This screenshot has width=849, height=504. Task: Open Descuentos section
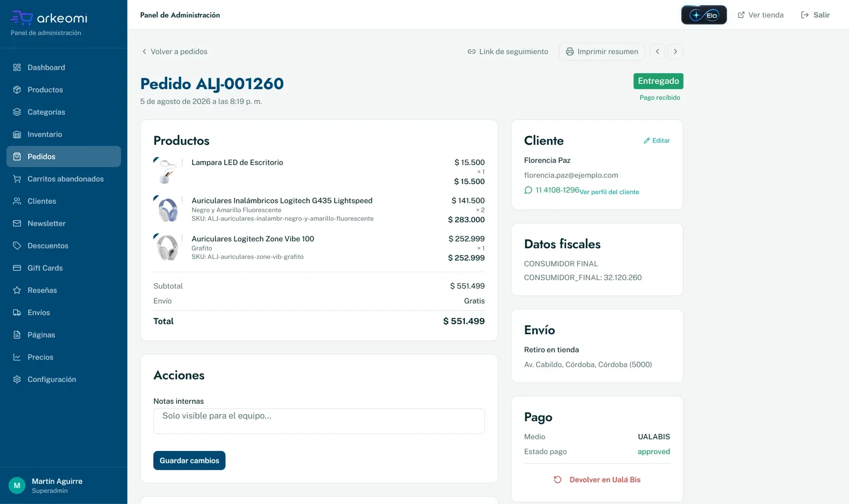click(64, 246)
